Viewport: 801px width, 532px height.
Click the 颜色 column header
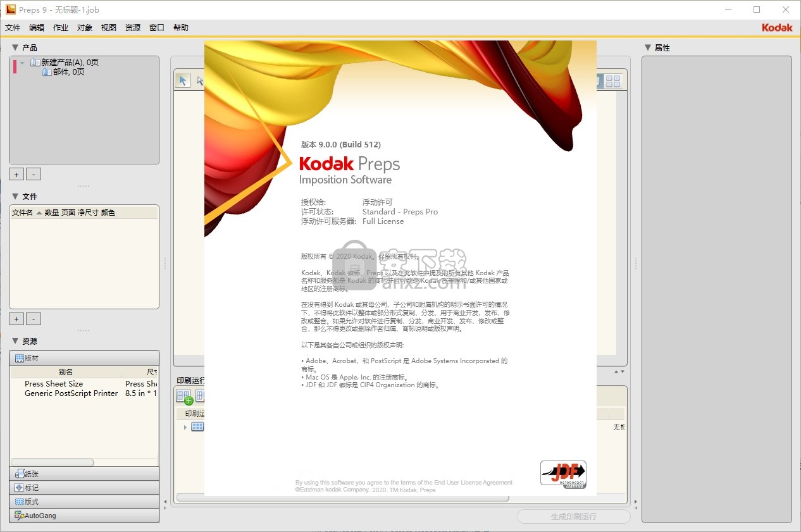pos(108,213)
